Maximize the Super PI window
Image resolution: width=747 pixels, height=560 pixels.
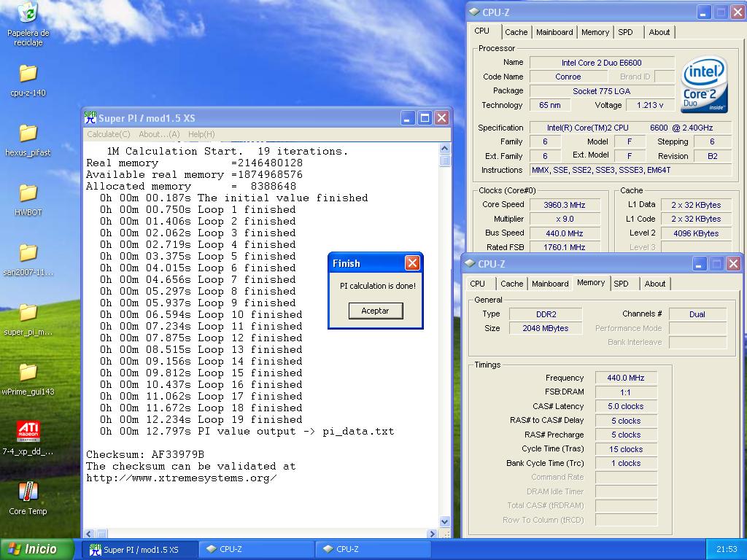point(425,117)
